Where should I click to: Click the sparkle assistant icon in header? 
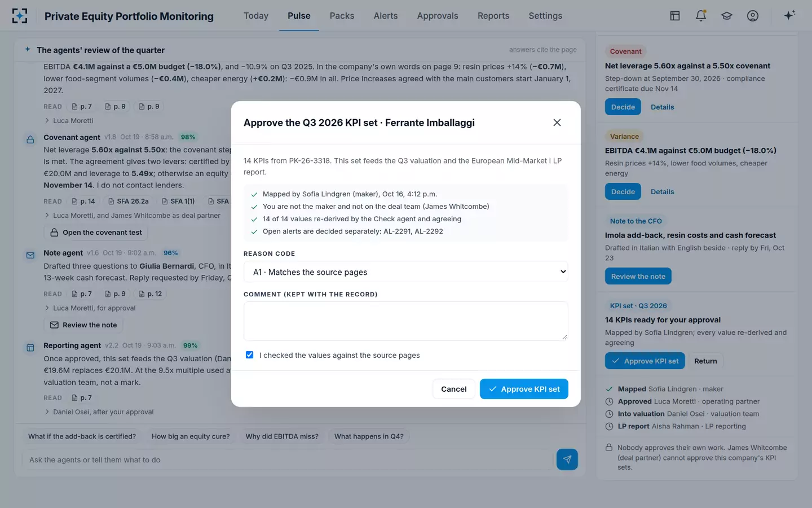789,15
